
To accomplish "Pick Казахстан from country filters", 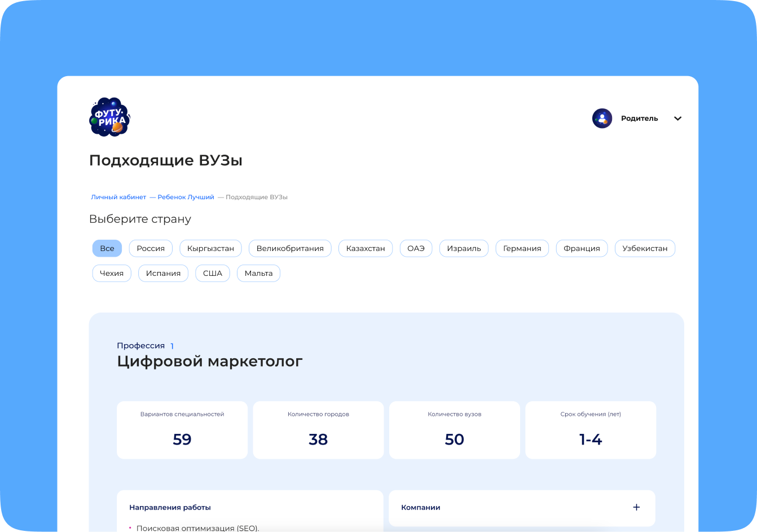I will tap(366, 248).
